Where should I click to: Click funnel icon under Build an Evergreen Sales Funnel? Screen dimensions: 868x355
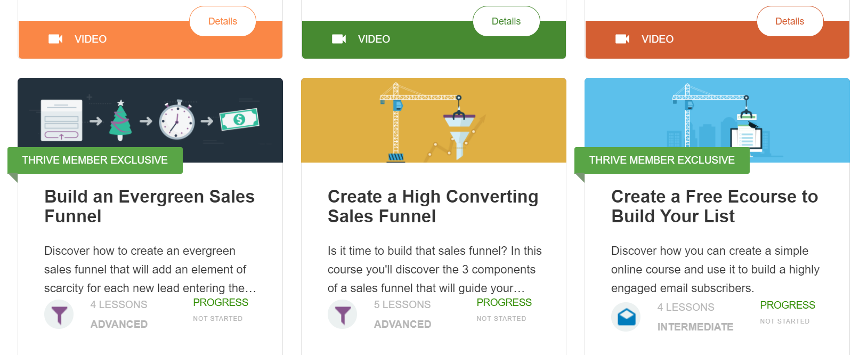59,314
